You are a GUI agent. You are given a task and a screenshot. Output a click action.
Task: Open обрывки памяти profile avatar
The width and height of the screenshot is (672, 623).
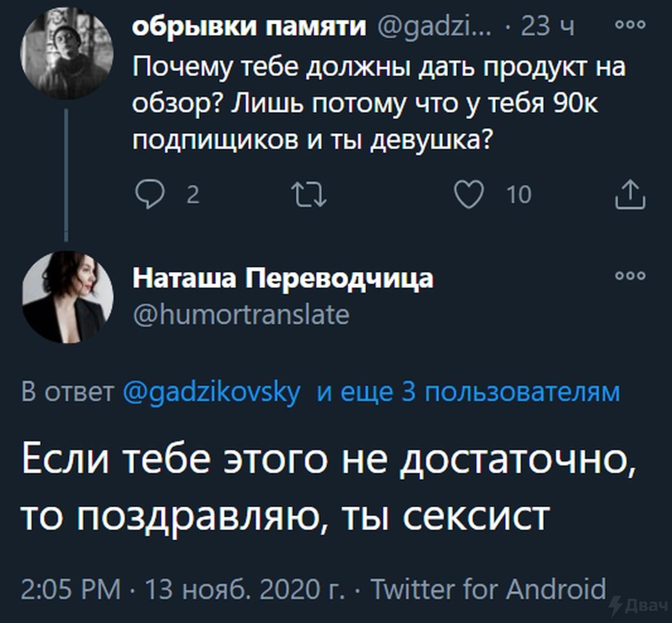tap(67, 54)
